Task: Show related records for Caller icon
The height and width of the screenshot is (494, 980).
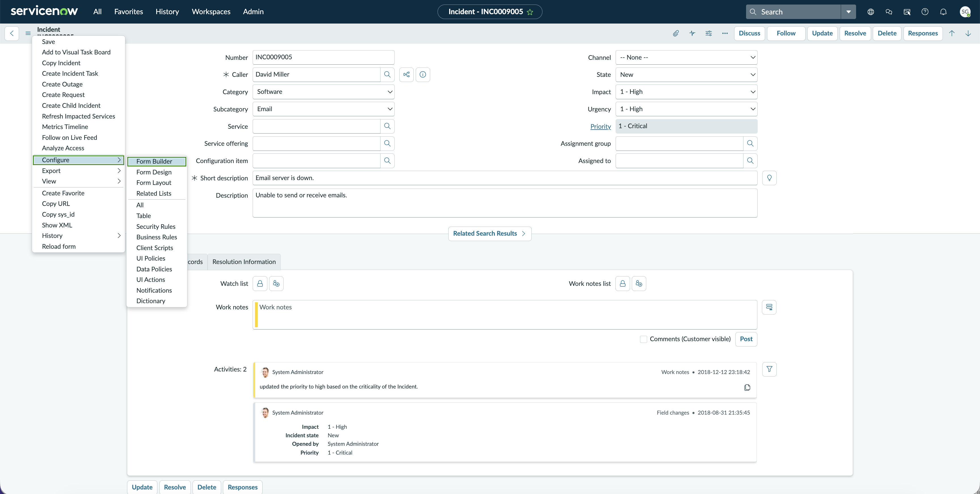Action: point(406,75)
